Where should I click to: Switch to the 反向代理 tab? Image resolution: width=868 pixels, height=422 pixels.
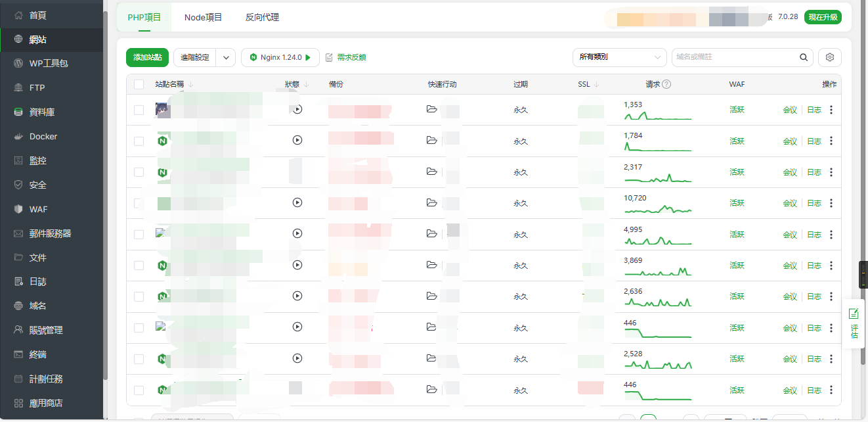[262, 17]
